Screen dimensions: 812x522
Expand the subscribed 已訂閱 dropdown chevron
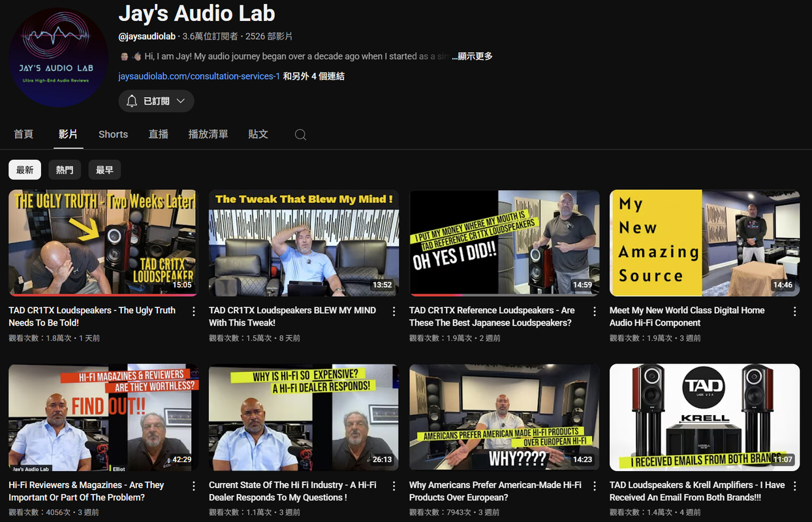(x=181, y=101)
